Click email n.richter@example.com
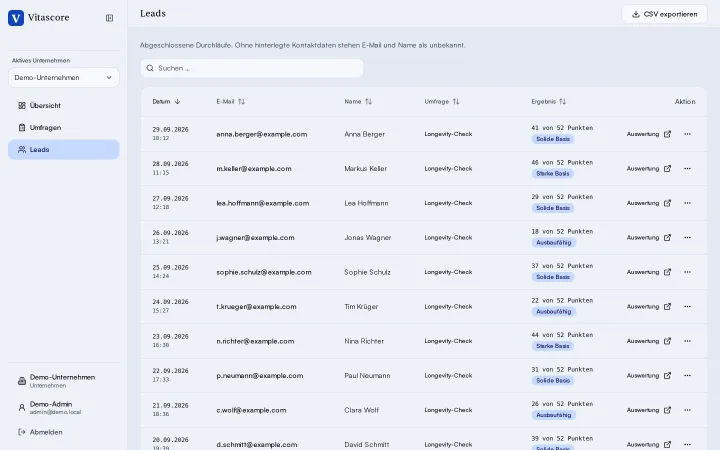The height and width of the screenshot is (450, 720). click(x=255, y=341)
